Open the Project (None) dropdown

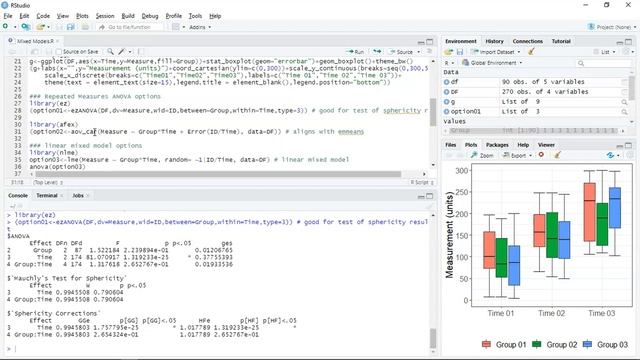tap(612, 27)
